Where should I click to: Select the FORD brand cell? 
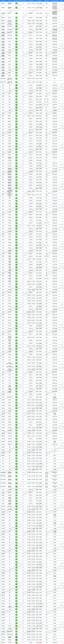coord(3,394)
